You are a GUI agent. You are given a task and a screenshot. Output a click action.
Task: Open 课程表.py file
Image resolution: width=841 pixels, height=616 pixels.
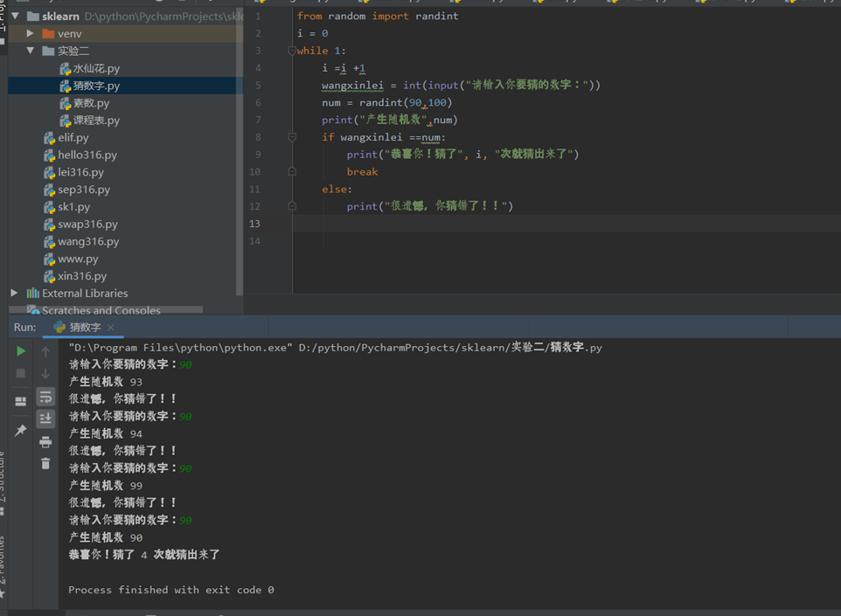pos(89,120)
